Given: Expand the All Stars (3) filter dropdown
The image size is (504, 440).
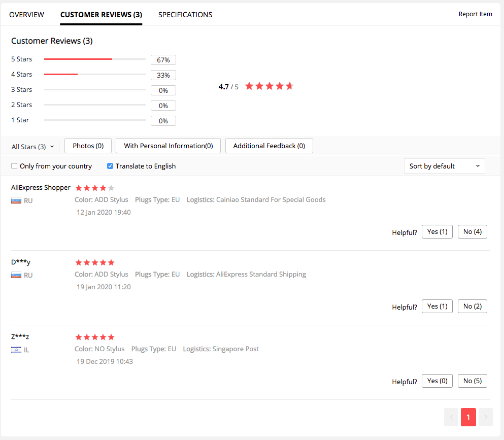Looking at the screenshot, I should [x=33, y=147].
